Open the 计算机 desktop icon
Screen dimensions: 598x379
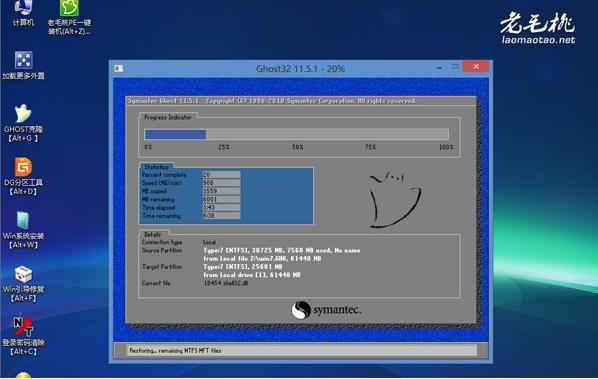[23, 12]
